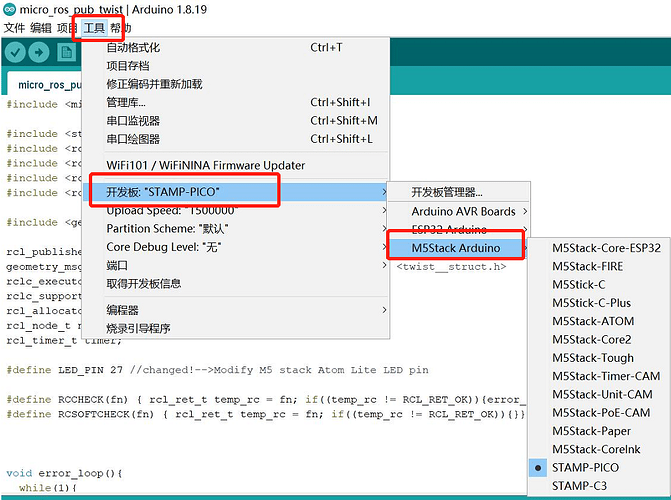Viewport: 671px width, 500px height.
Task: Select the M5Stack-Core2 board
Action: click(x=599, y=340)
